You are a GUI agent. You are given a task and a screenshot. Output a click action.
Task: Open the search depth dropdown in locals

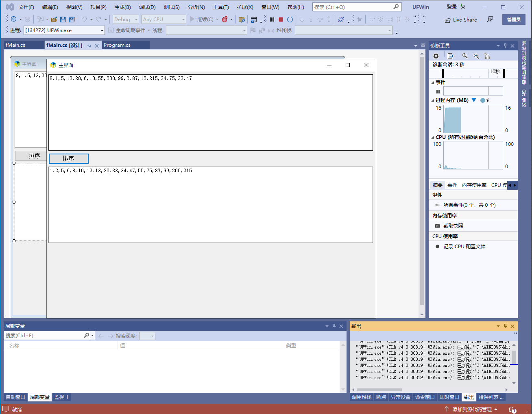click(x=147, y=336)
